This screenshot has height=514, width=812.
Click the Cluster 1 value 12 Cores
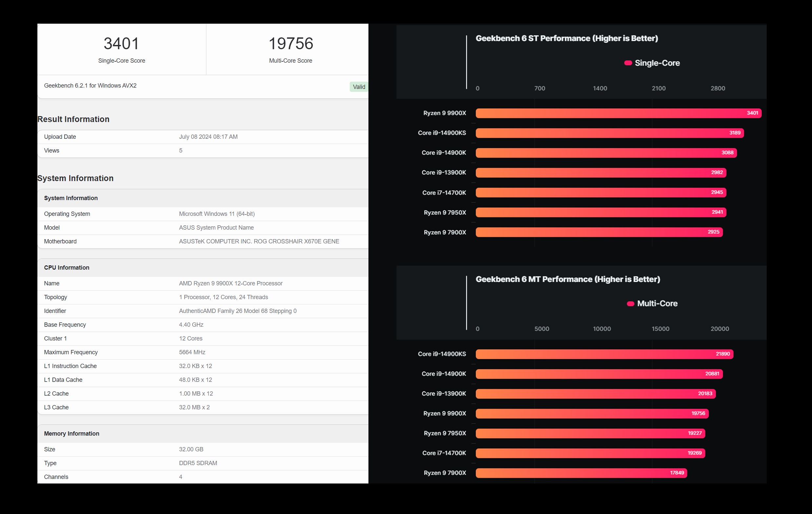pyautogui.click(x=191, y=339)
